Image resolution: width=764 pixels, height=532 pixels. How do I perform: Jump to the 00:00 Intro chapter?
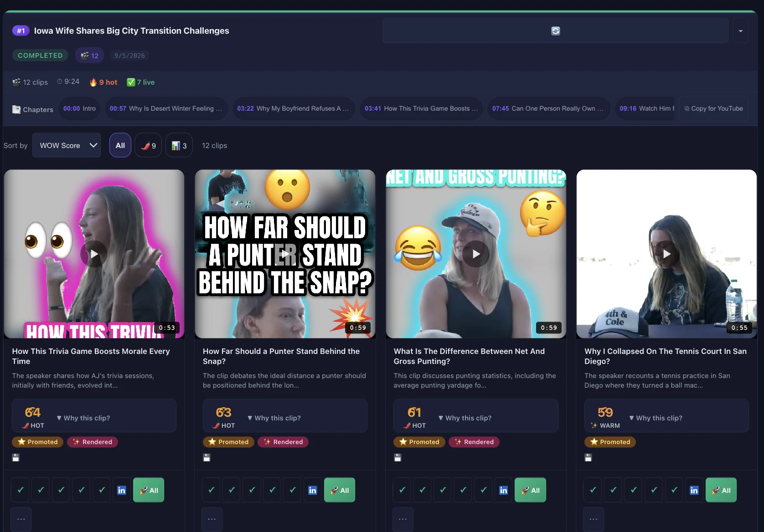pyautogui.click(x=79, y=108)
